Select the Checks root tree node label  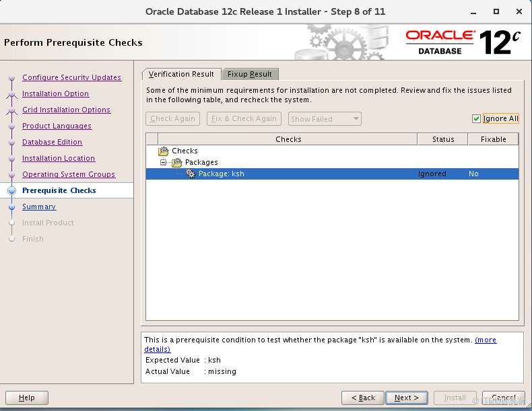(185, 151)
